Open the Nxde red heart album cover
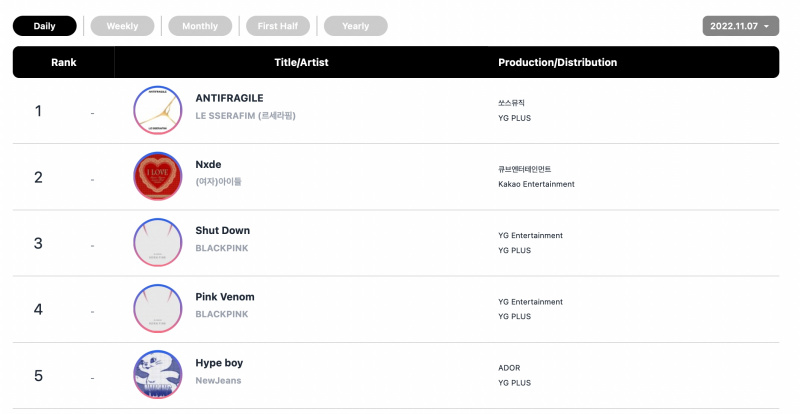Image resolution: width=800 pixels, height=414 pixels. tap(158, 176)
